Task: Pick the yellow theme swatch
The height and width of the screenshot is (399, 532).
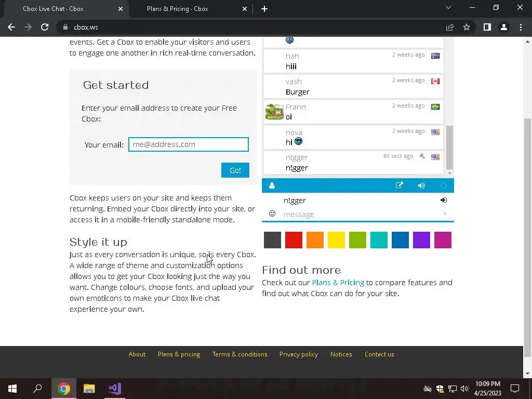Action: pos(336,240)
